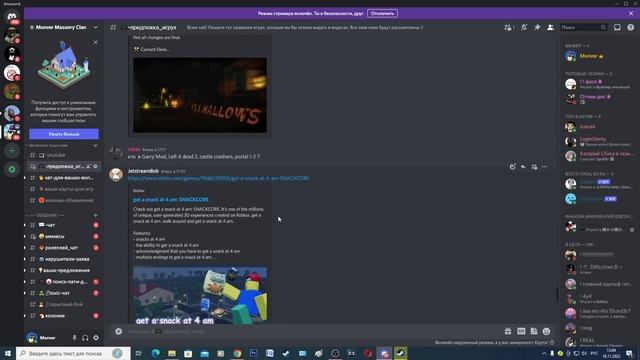Image resolution: width=640 pixels, height=360 pixels.
Task: Click Windows taskbar search field
Action: (x=73, y=353)
